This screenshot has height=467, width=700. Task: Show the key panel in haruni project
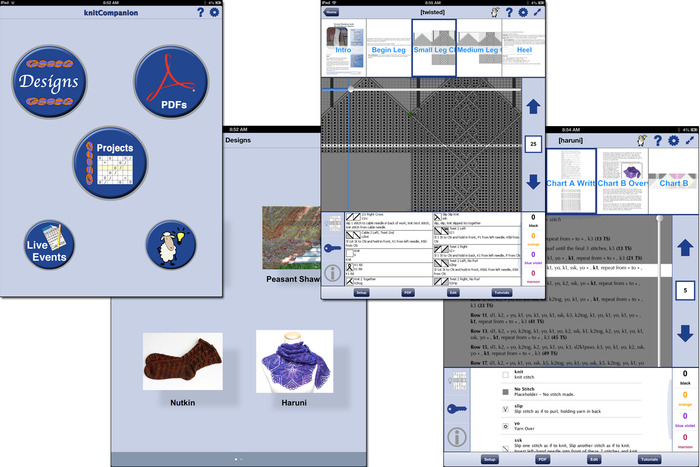click(x=457, y=408)
